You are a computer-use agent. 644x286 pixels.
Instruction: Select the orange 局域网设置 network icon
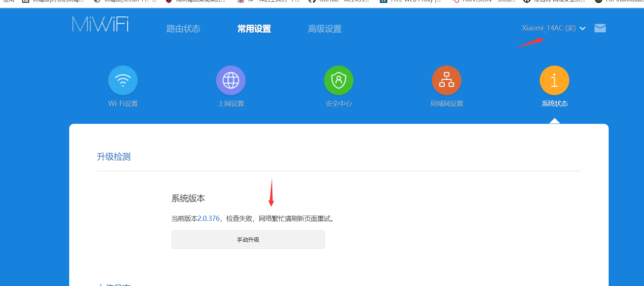click(x=446, y=80)
